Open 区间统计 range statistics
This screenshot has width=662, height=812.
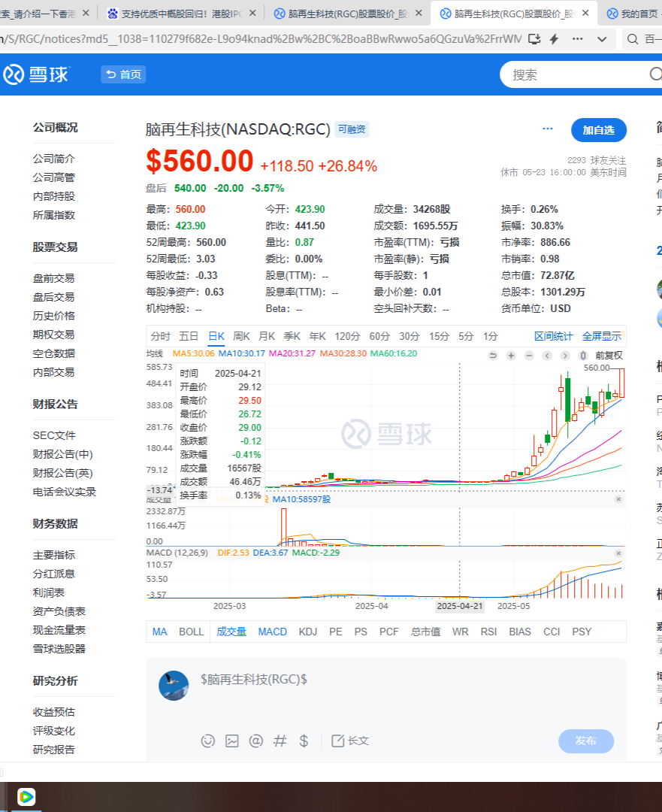553,336
